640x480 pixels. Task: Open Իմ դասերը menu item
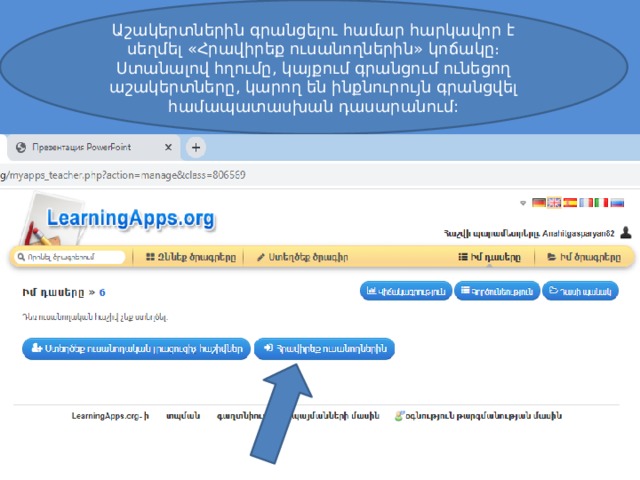489,257
